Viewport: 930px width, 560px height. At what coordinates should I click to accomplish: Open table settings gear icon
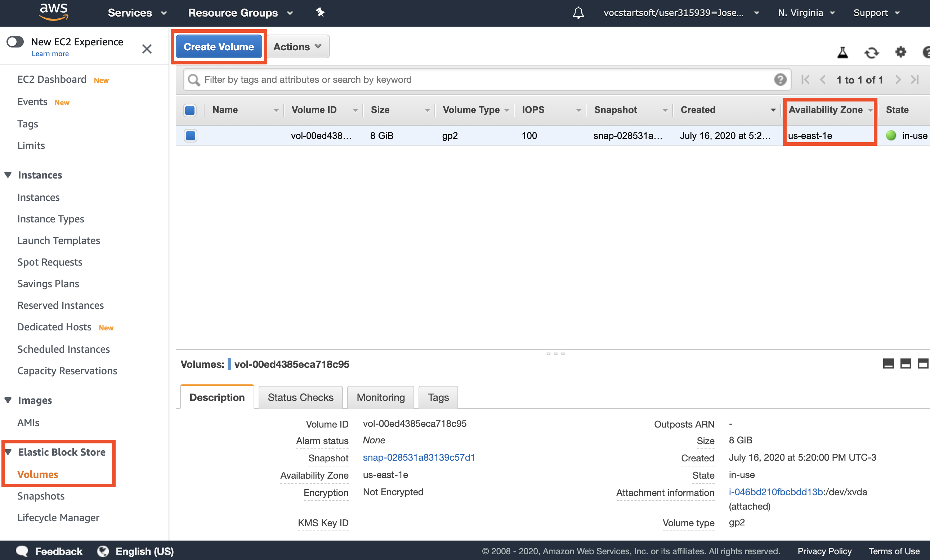point(900,52)
